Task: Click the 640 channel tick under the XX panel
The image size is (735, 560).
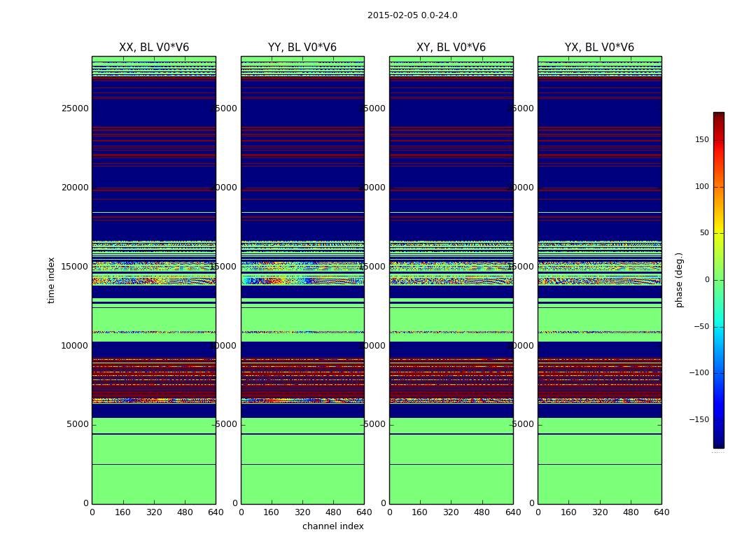Action: [x=216, y=512]
